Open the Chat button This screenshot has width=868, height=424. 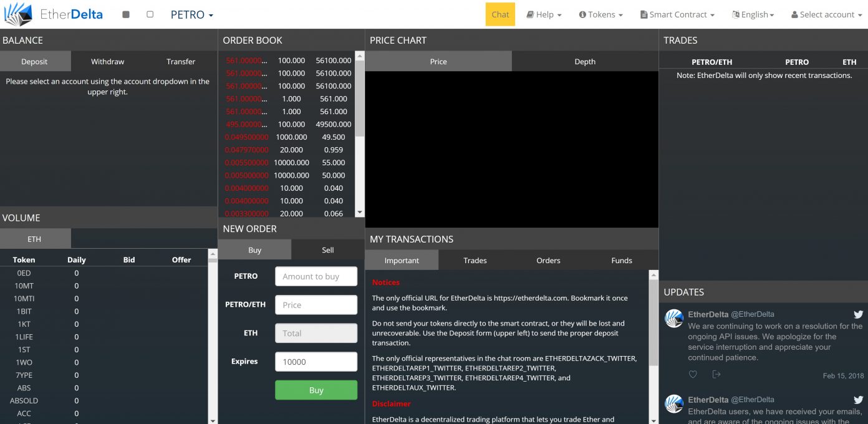(x=500, y=14)
